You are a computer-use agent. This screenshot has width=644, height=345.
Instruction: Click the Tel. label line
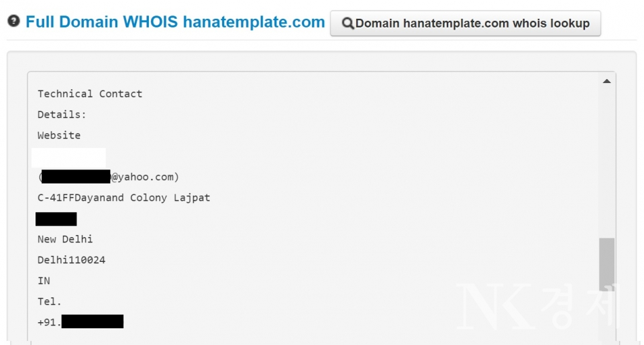(x=50, y=301)
